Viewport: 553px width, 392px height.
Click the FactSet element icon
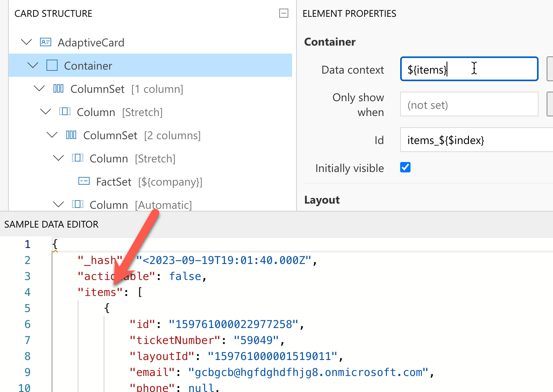[84, 181]
